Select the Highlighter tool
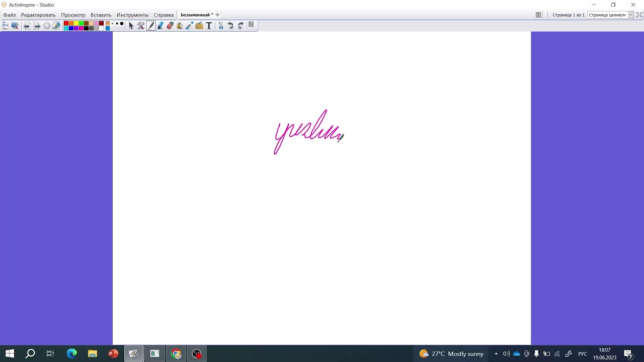This screenshot has width=644, height=362. tap(160, 25)
